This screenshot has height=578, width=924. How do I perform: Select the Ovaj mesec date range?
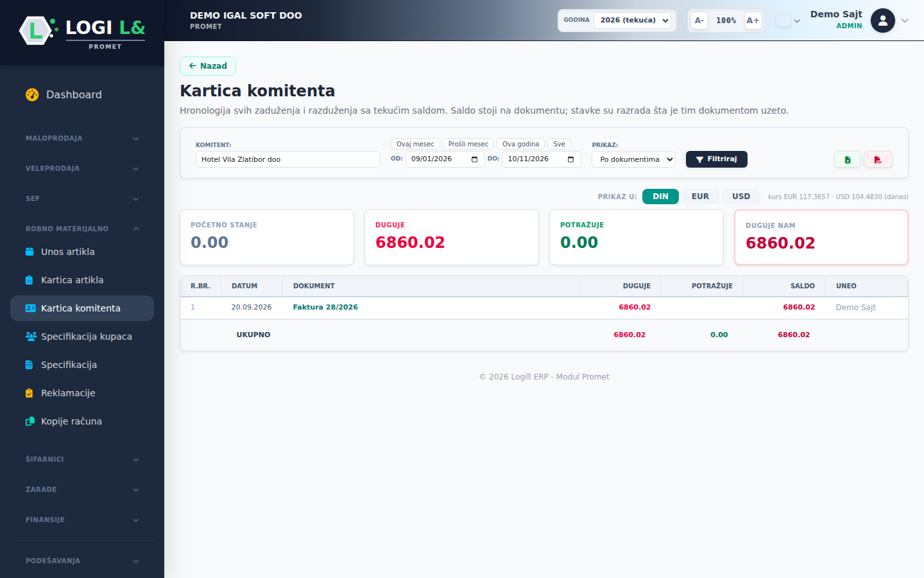click(415, 144)
